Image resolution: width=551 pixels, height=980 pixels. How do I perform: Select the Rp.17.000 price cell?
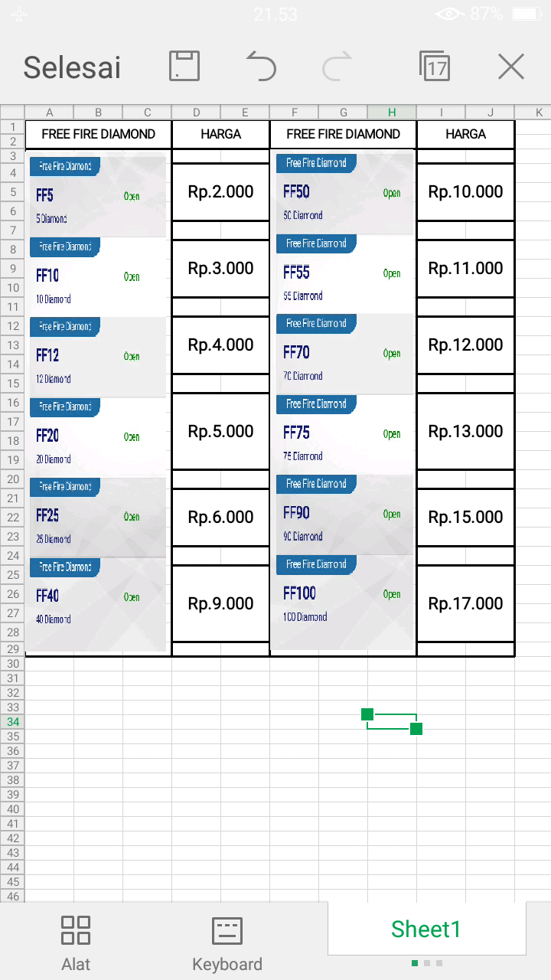(x=465, y=603)
